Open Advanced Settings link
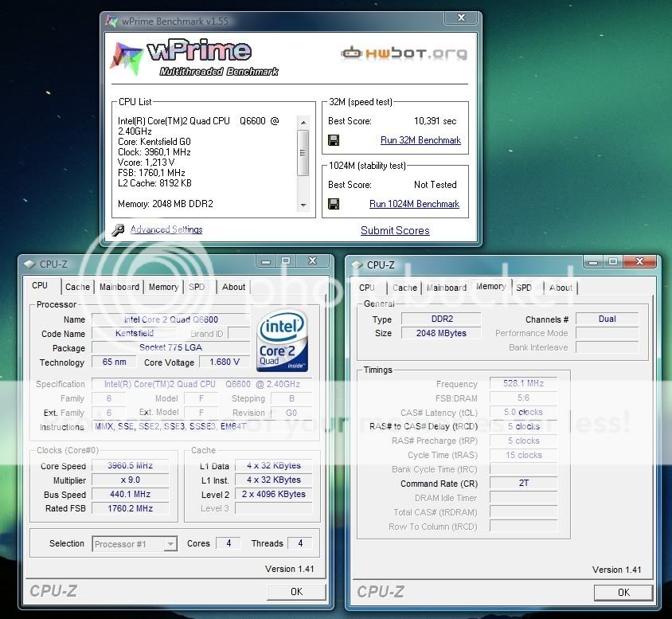Image resolution: width=672 pixels, height=619 pixels. coord(166,229)
